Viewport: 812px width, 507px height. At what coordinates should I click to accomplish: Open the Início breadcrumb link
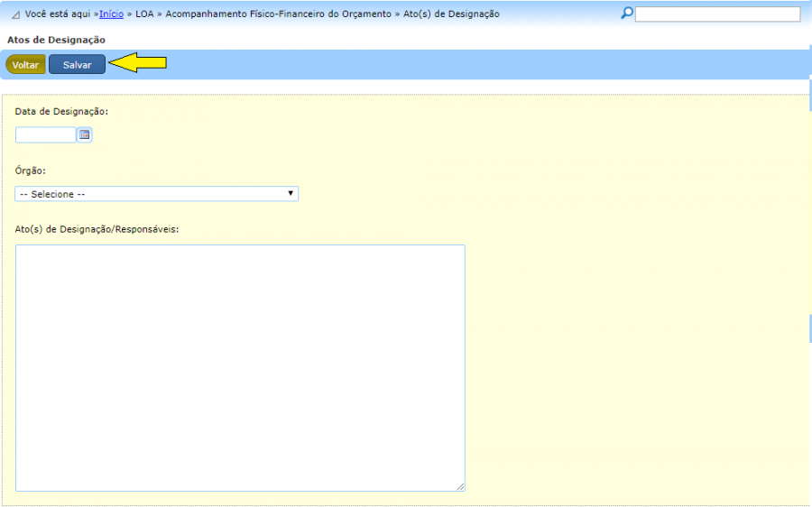click(111, 14)
